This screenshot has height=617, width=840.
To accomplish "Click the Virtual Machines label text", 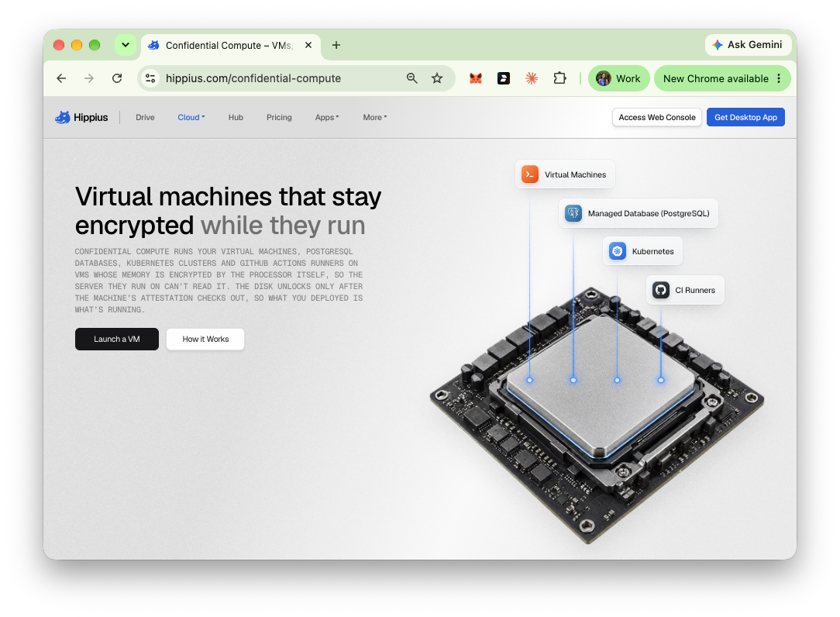I will pos(575,174).
